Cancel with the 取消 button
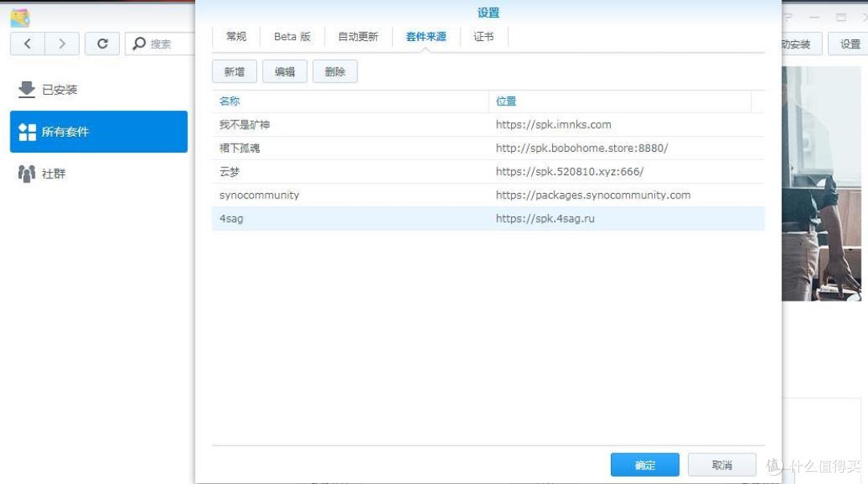The image size is (868, 484). pos(722,466)
